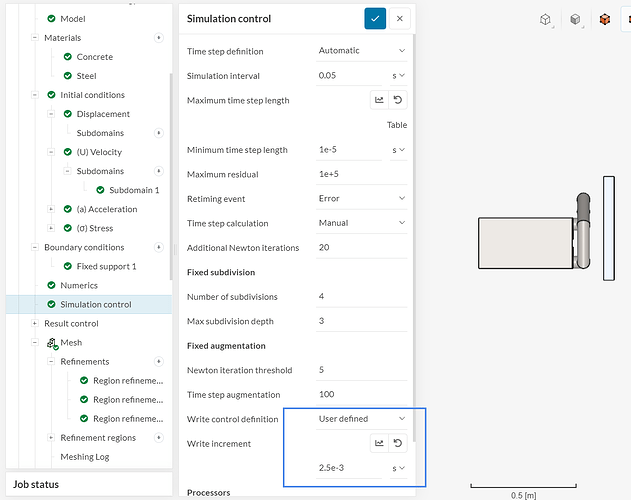Open the Time step definition dropdown
Screen dimensions: 631x500
tap(362, 50)
